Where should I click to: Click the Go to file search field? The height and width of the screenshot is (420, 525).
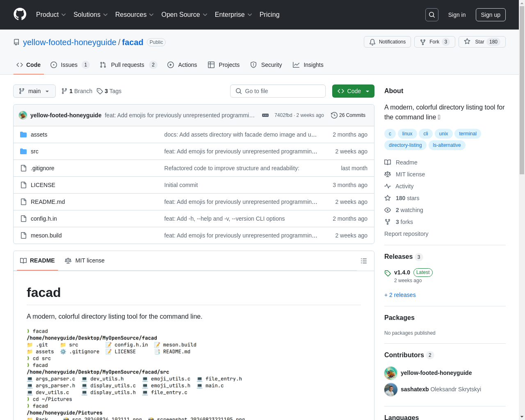point(278,91)
